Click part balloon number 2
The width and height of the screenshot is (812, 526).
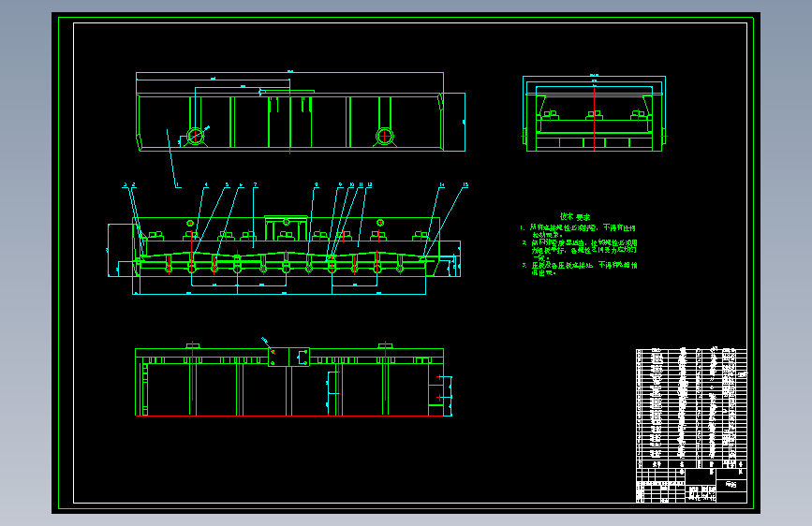tap(134, 184)
